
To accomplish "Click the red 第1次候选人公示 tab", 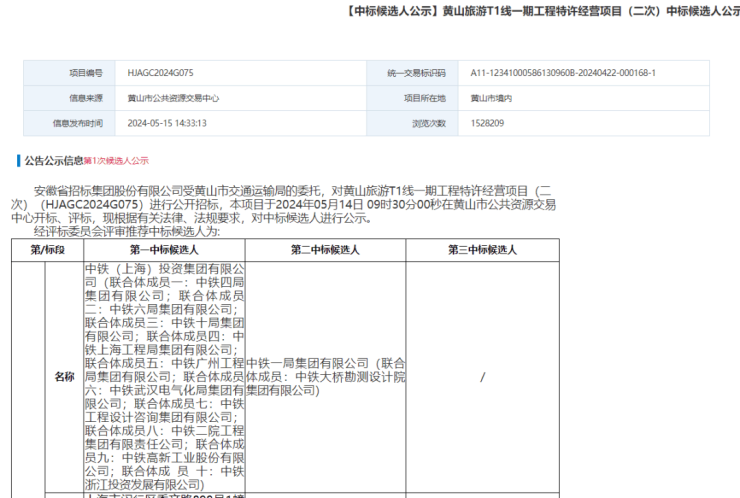I will click(115, 160).
